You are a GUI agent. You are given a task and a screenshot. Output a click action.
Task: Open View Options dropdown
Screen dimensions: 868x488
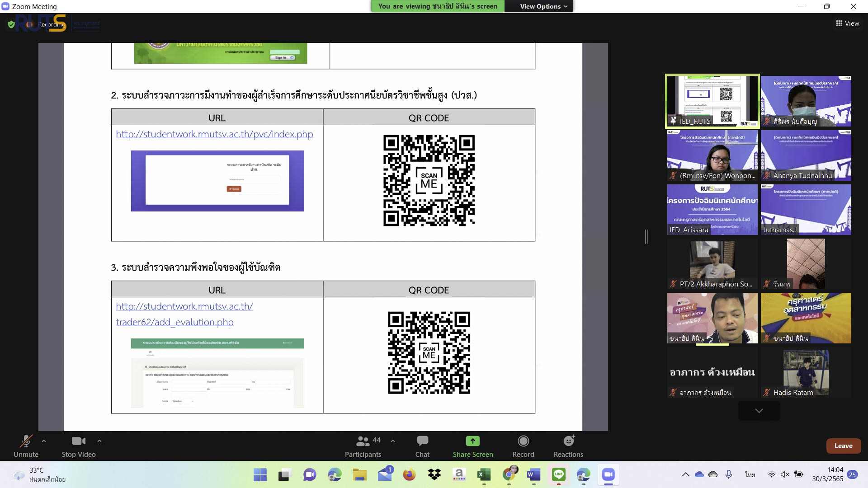click(543, 6)
